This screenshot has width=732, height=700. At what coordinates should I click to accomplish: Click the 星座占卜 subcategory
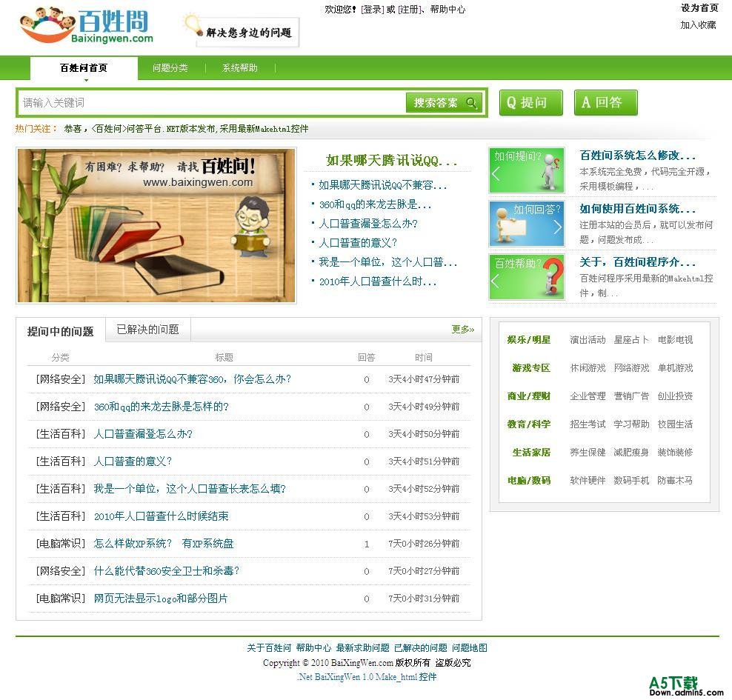point(632,340)
